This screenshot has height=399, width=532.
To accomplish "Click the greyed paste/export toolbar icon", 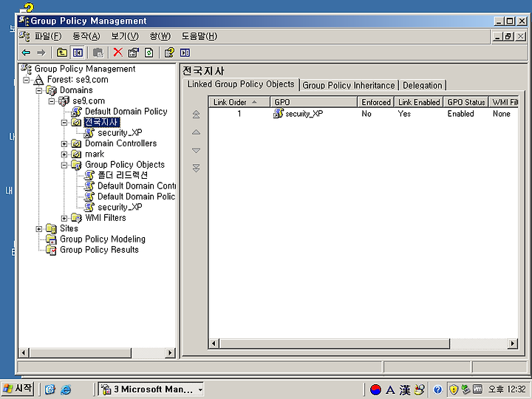I will pyautogui.click(x=98, y=52).
